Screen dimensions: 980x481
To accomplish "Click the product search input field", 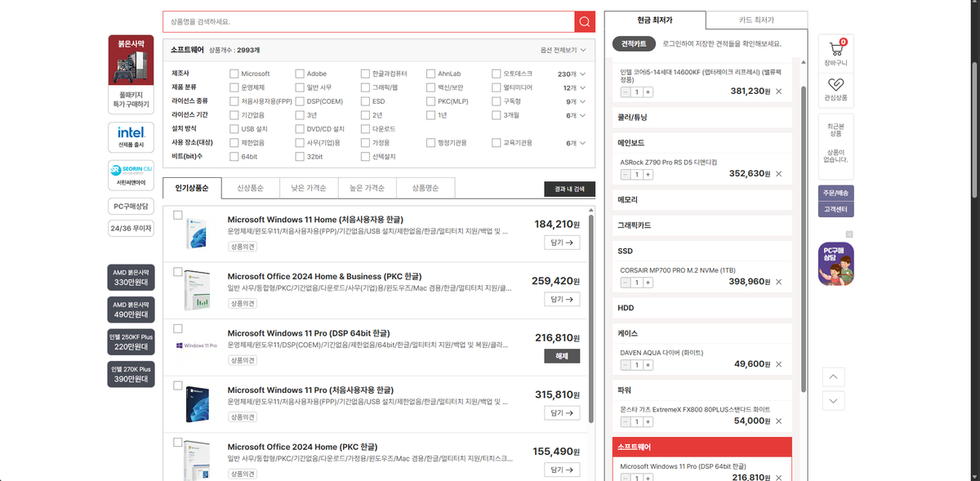I will [368, 21].
